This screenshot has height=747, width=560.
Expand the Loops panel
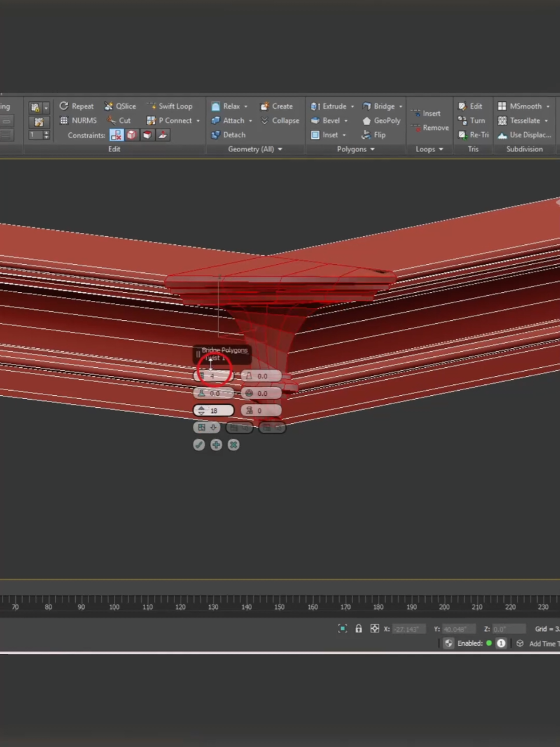pos(429,149)
